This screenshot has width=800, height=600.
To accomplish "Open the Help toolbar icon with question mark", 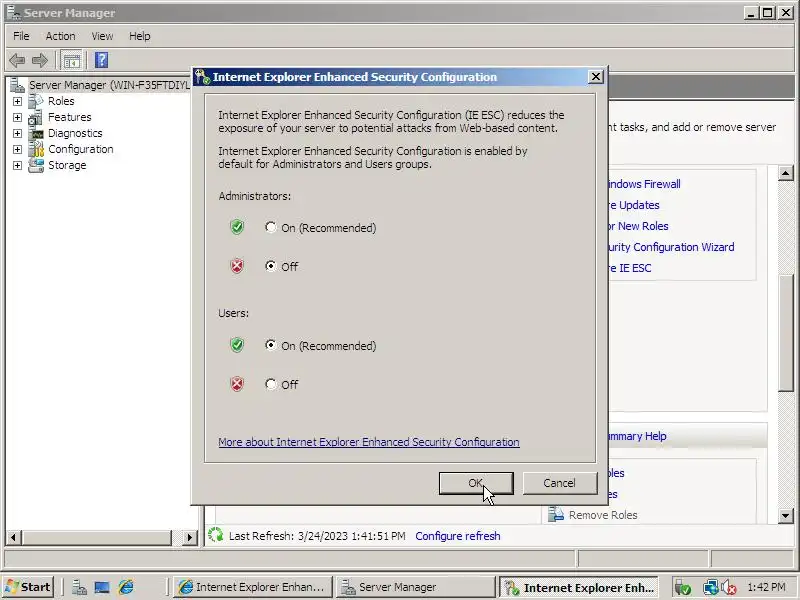I will pyautogui.click(x=101, y=60).
